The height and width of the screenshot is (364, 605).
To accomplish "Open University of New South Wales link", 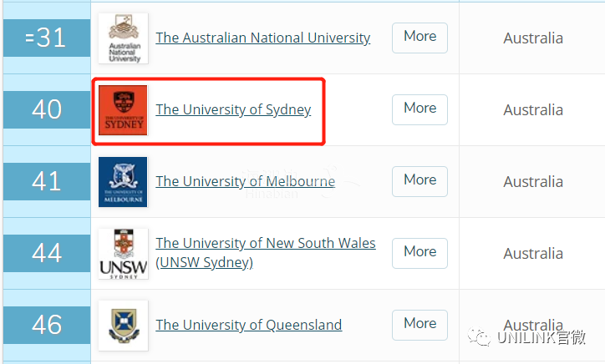I will click(x=266, y=253).
